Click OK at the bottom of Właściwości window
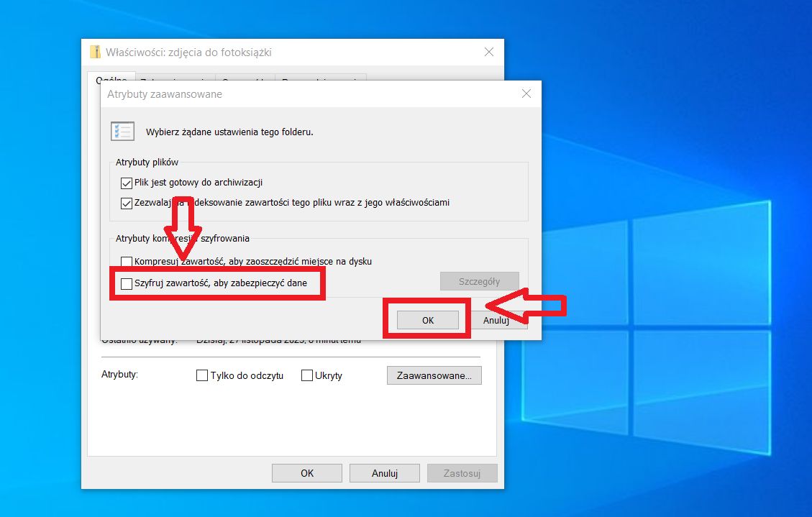Screen dimensions: 812x517 [x=306, y=472]
